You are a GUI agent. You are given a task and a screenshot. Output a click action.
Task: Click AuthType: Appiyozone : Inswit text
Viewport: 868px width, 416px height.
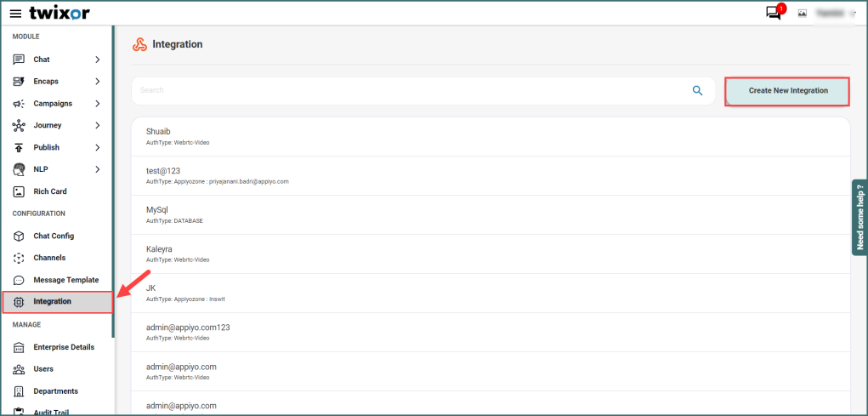pyautogui.click(x=185, y=299)
